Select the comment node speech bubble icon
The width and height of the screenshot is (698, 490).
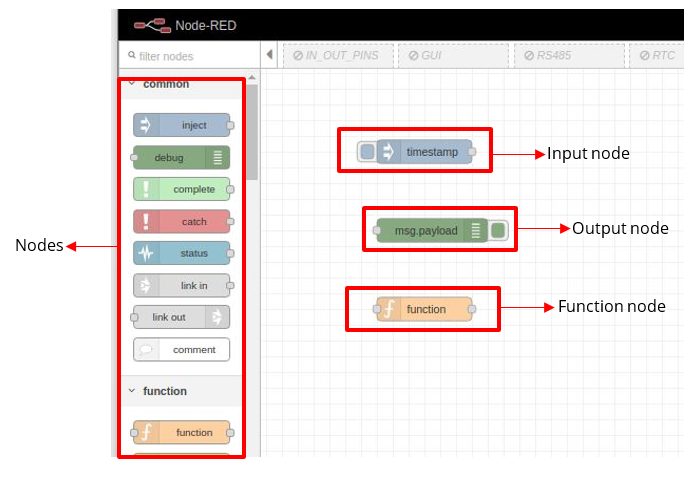(x=145, y=350)
